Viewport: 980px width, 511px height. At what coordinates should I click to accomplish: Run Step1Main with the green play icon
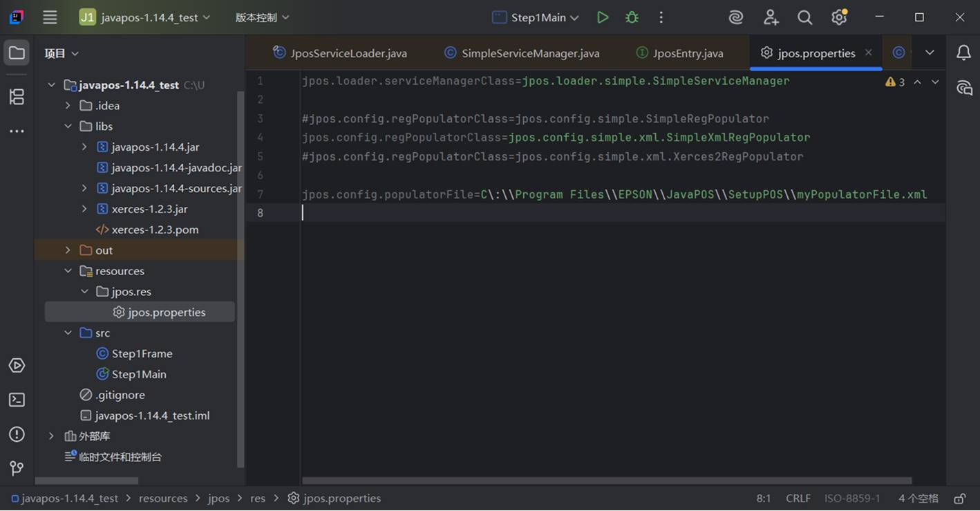(603, 17)
